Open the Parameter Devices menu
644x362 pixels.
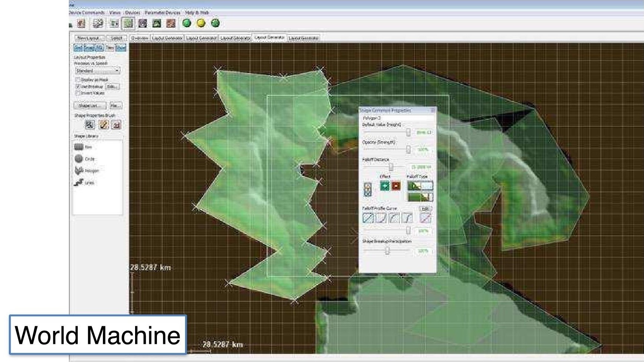tap(162, 13)
